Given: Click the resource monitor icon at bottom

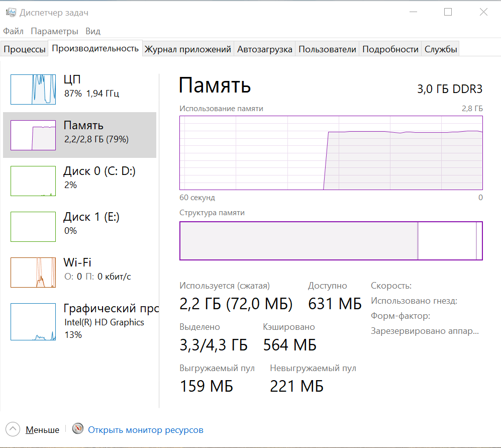Looking at the screenshot, I should click(77, 430).
